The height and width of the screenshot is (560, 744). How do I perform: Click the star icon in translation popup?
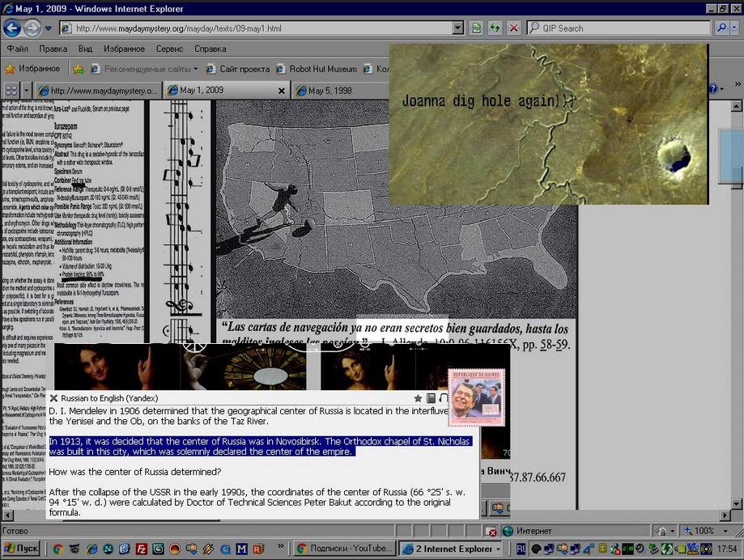(418, 398)
